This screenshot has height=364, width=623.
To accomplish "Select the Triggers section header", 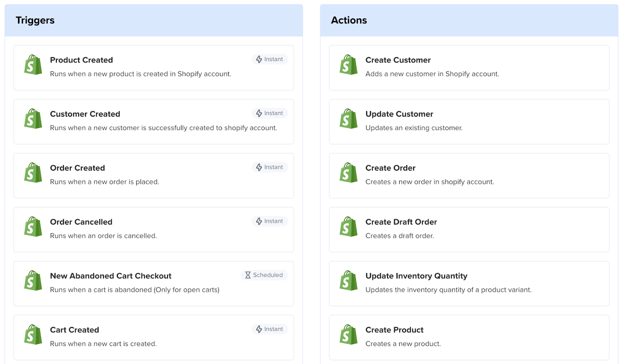I will pos(35,20).
